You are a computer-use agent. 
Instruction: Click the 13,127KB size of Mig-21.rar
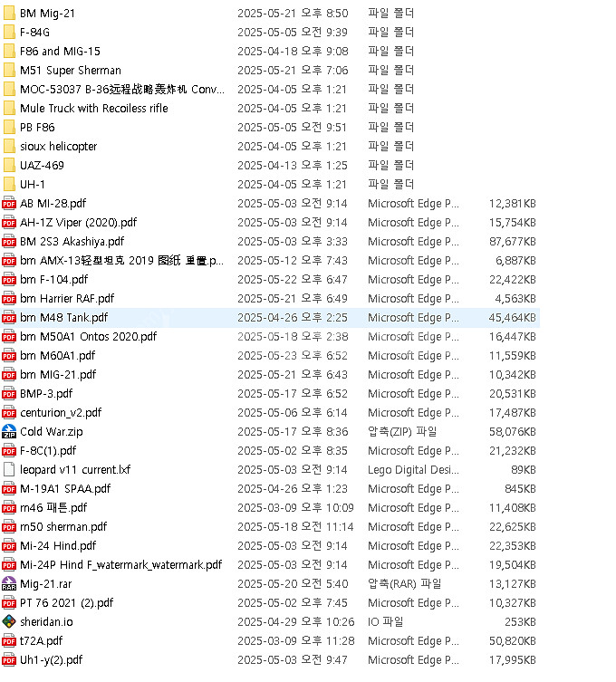coord(513,583)
